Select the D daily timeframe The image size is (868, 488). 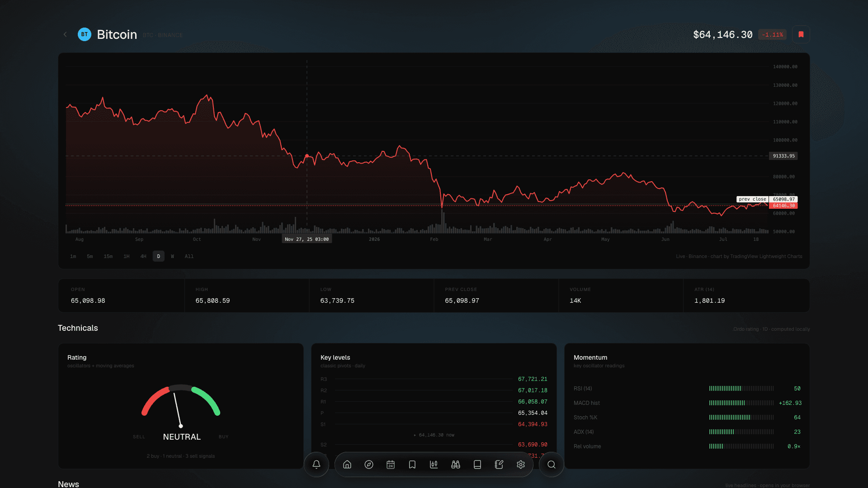coord(159,256)
